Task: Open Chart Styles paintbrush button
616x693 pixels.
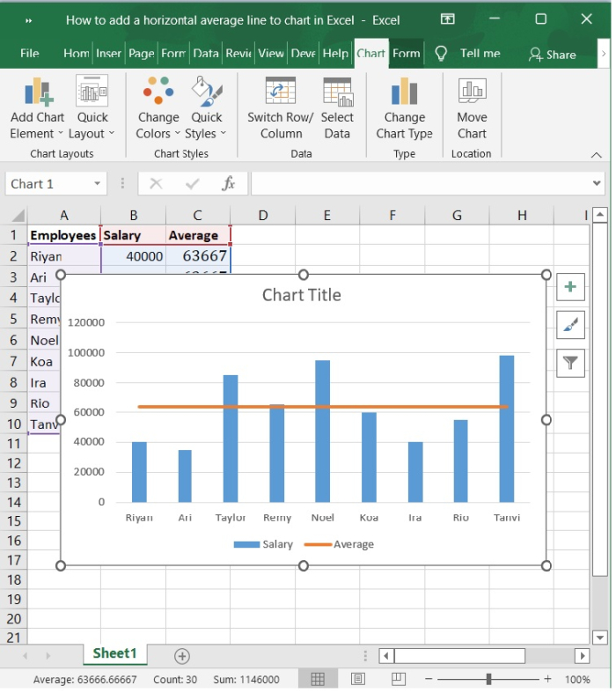Action: click(571, 325)
